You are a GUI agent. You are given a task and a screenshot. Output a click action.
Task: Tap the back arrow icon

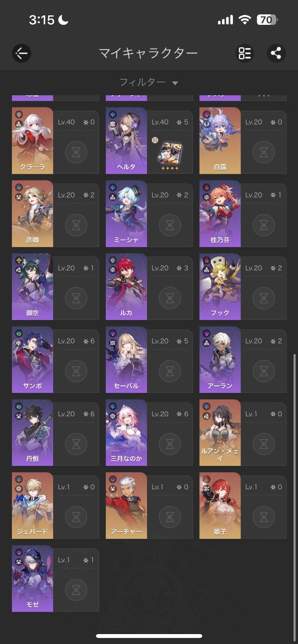tap(21, 53)
